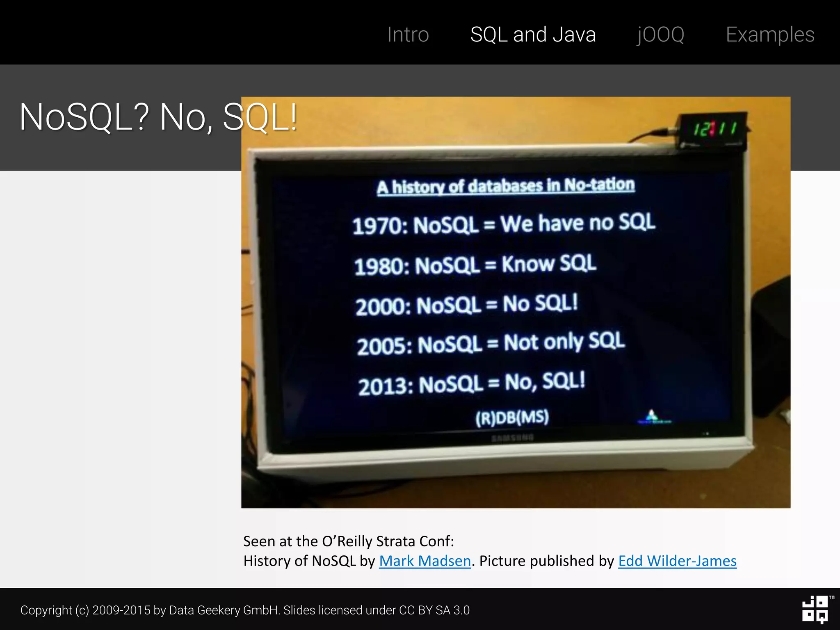Open the Intro section tab
This screenshot has width=840, height=630.
(x=408, y=34)
